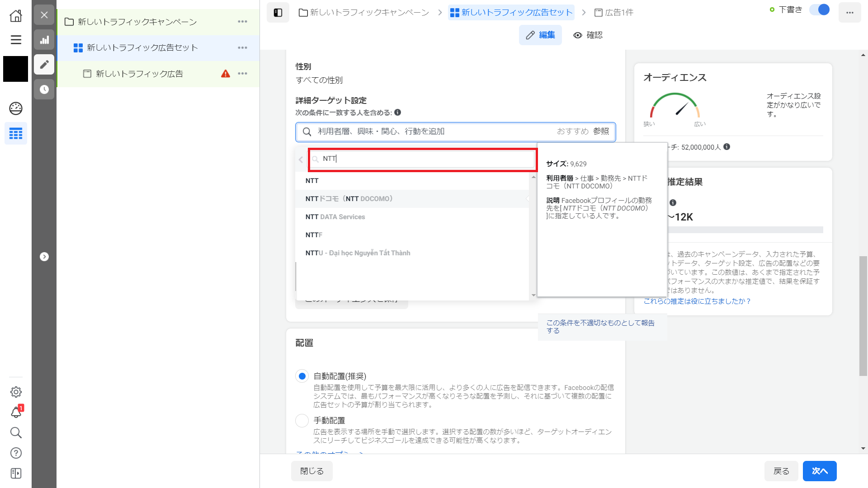Select the NTT suggestion
Viewport: 868px width, 488px height.
412,181
